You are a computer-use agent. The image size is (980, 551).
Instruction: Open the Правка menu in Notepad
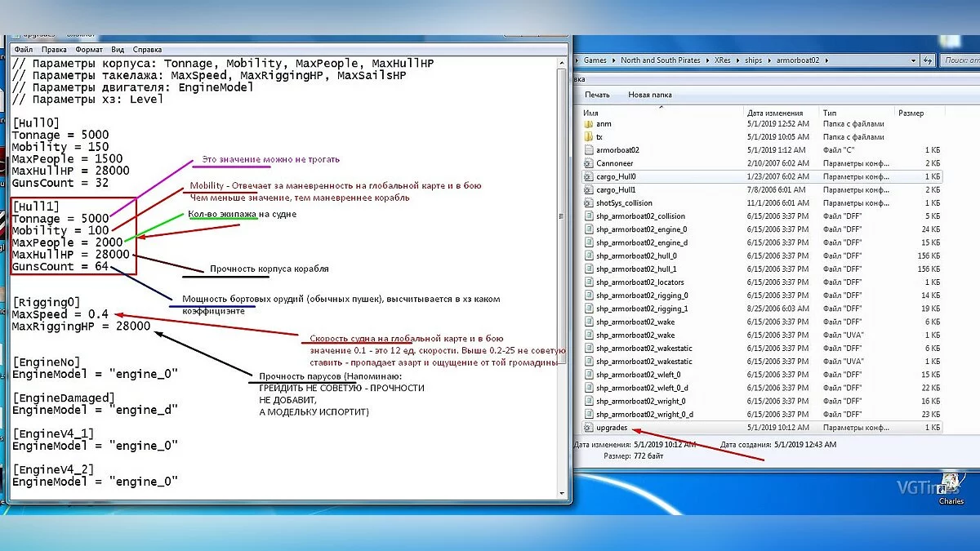coord(54,49)
